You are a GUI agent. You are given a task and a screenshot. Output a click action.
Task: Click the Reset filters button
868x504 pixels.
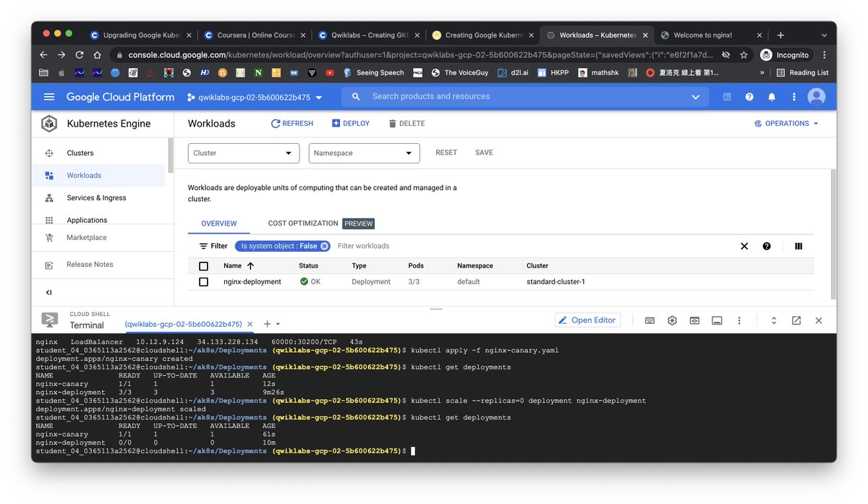[x=446, y=153]
